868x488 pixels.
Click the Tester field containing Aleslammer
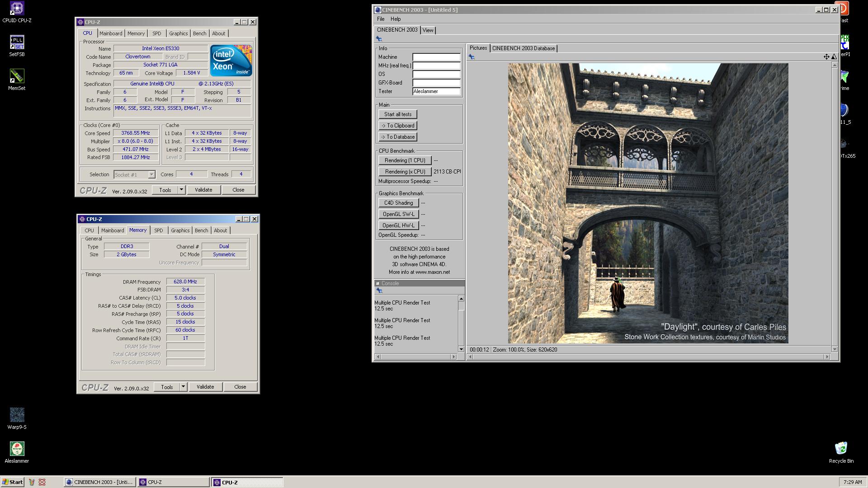coord(436,91)
